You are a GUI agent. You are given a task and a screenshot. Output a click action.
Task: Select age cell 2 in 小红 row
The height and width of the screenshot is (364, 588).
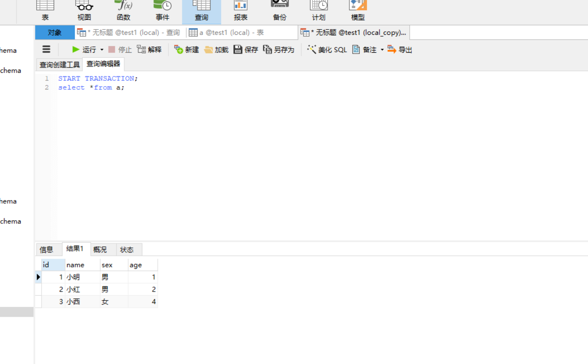pos(143,289)
